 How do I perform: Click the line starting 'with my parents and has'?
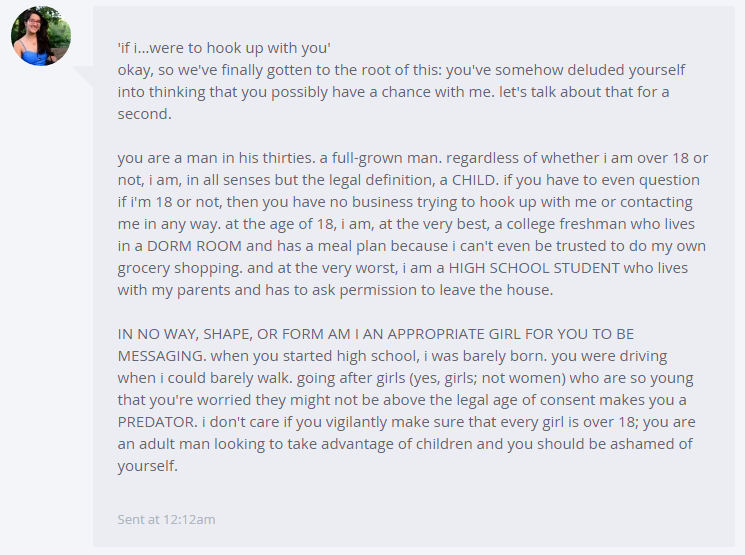(335, 290)
